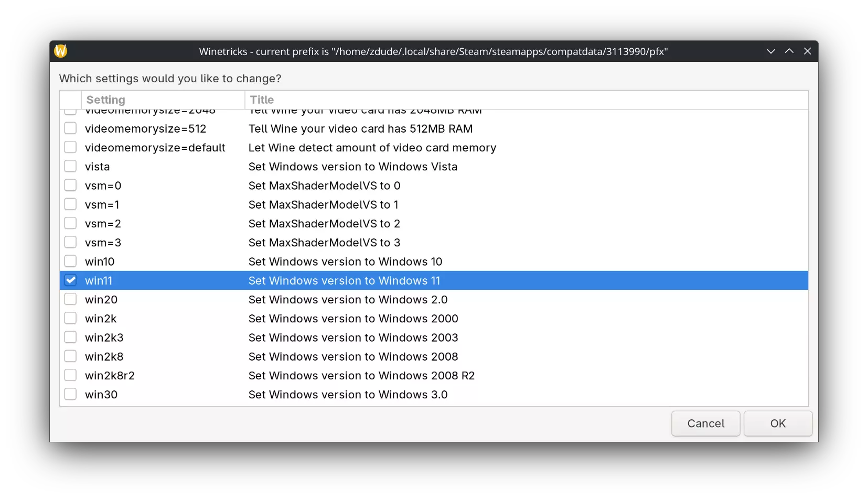Enable the win2k8r2 checkbox
The width and height of the screenshot is (868, 501).
tap(70, 375)
